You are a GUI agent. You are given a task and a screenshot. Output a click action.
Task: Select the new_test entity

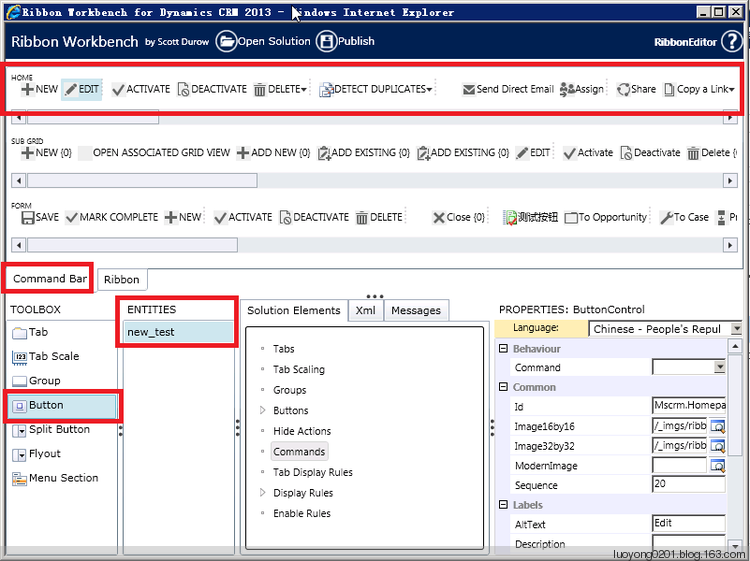pos(179,332)
